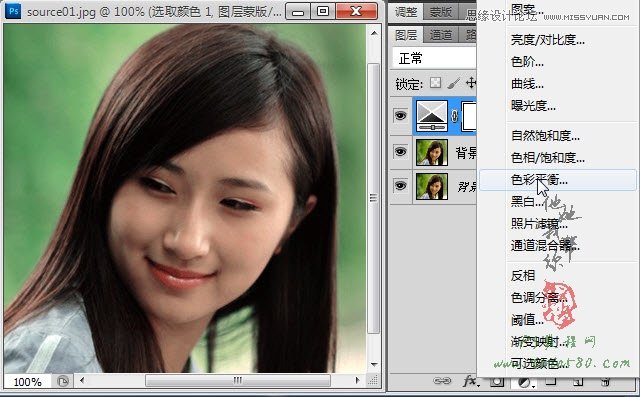The image size is (640, 397).
Task: Minimize the source01.jpg document window
Action: 298,11
